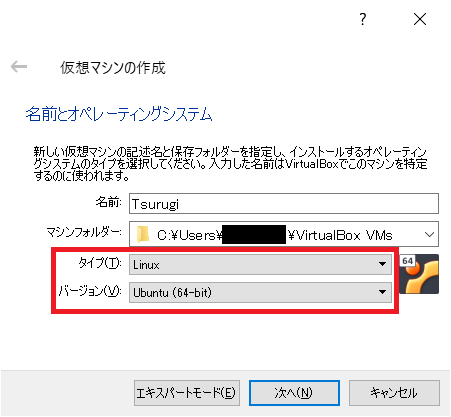This screenshot has height=417, width=451.
Task: Click the キャンセル button
Action: 394,393
